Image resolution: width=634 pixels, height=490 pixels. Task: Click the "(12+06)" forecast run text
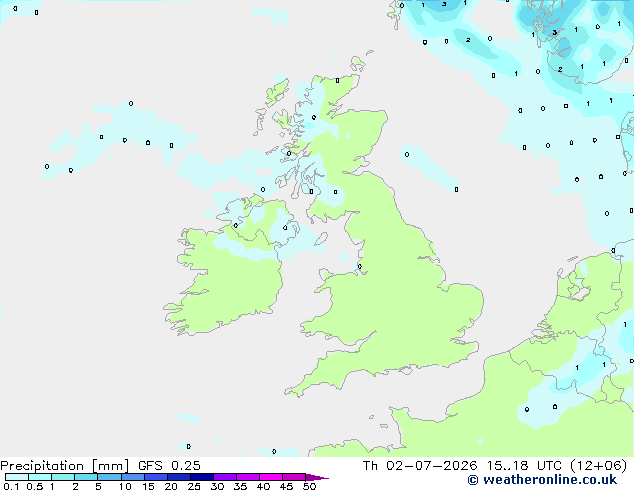pos(598,466)
